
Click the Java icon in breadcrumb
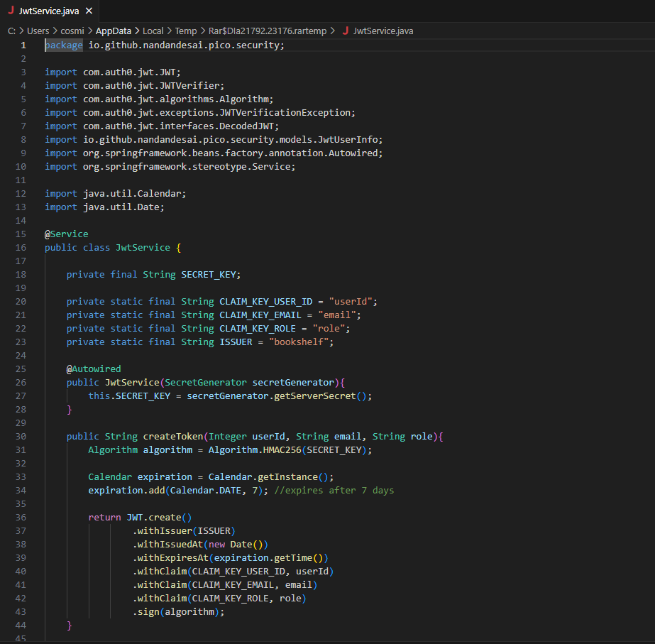(x=346, y=31)
